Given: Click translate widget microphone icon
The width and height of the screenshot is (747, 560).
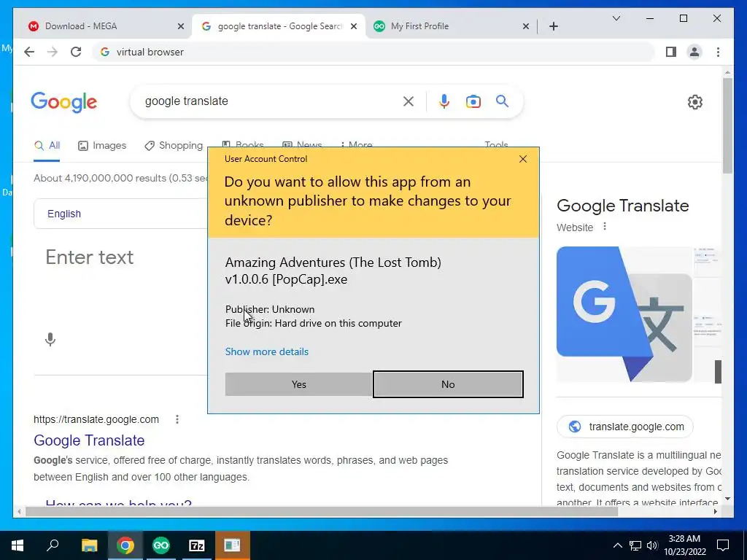Looking at the screenshot, I should coord(50,340).
